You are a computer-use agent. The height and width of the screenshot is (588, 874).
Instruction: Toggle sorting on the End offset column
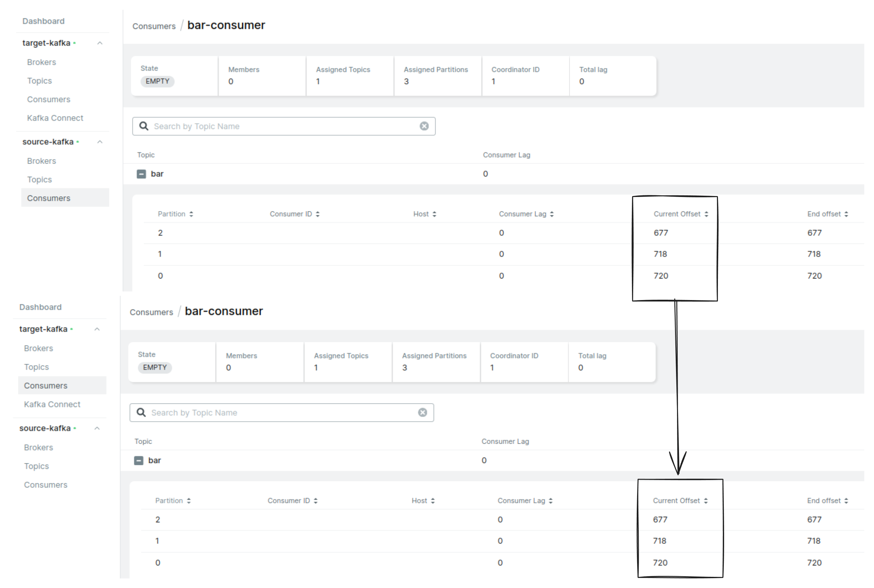coord(846,214)
